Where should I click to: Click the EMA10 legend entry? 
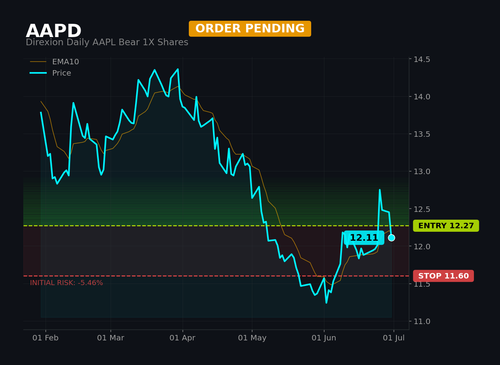point(55,62)
